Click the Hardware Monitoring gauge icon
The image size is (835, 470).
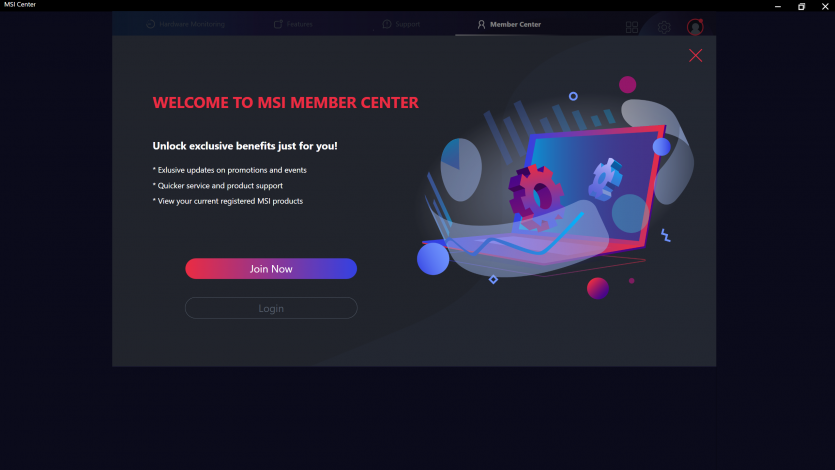(x=151, y=24)
